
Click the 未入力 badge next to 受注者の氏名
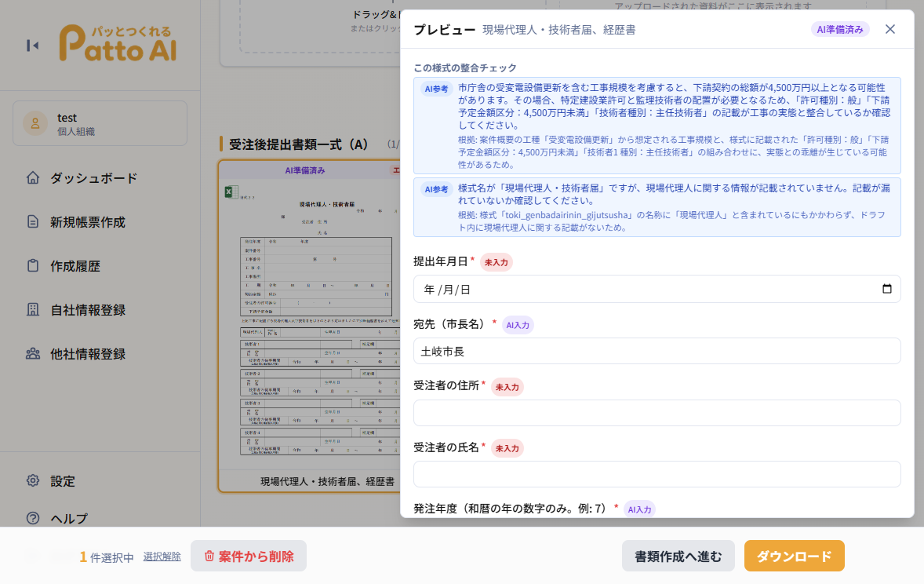click(x=507, y=448)
